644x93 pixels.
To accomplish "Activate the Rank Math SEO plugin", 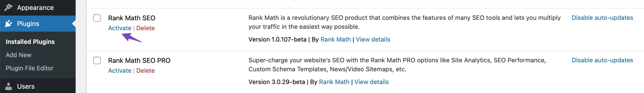I will click(x=120, y=28).
